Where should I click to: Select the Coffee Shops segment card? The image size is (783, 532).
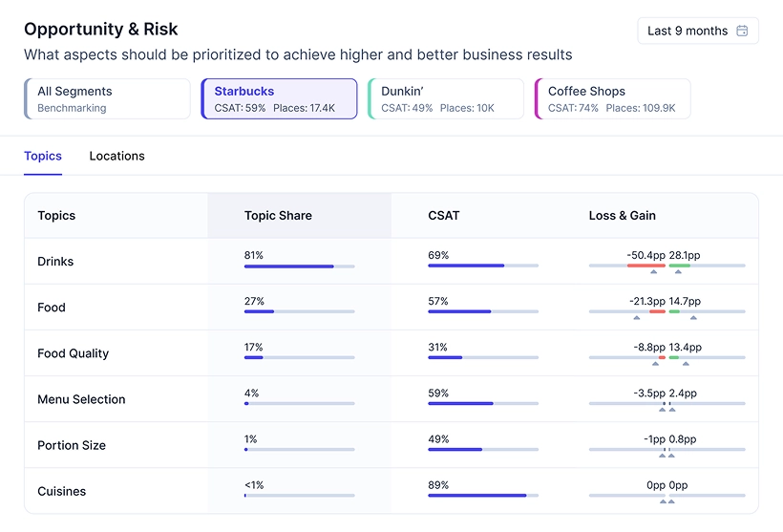pos(613,99)
